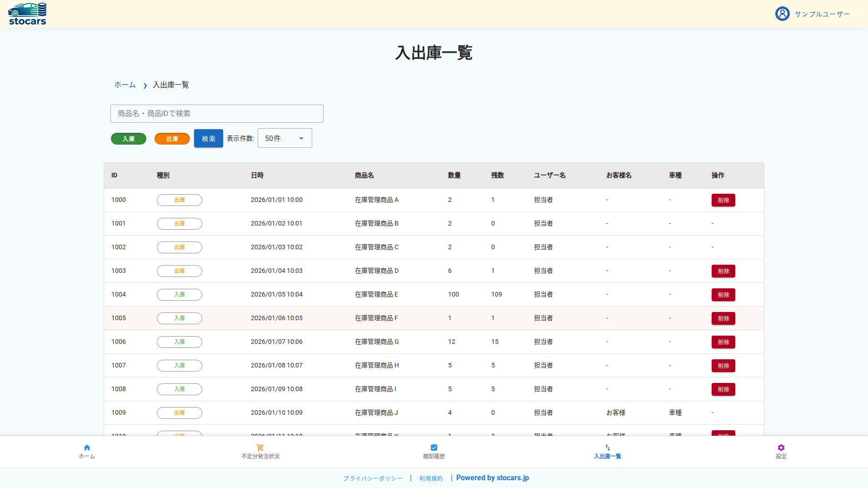
Task: Click the 入庫 badge in row 1008
Action: pos(180,389)
